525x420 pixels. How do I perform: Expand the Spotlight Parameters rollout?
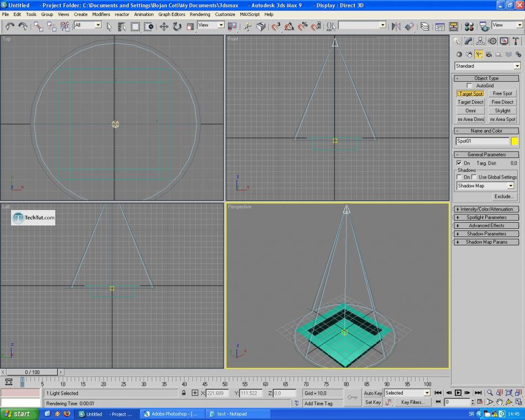point(486,217)
